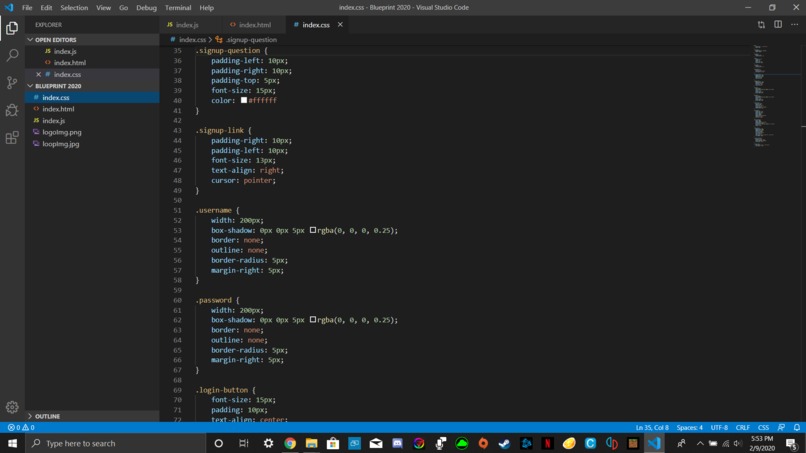Open File Explorer from the taskbar

pyautogui.click(x=312, y=443)
